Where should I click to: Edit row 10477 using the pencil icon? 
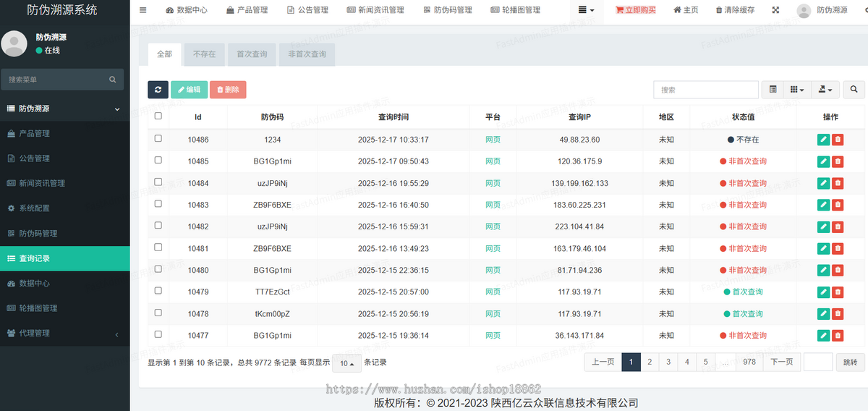click(x=823, y=335)
